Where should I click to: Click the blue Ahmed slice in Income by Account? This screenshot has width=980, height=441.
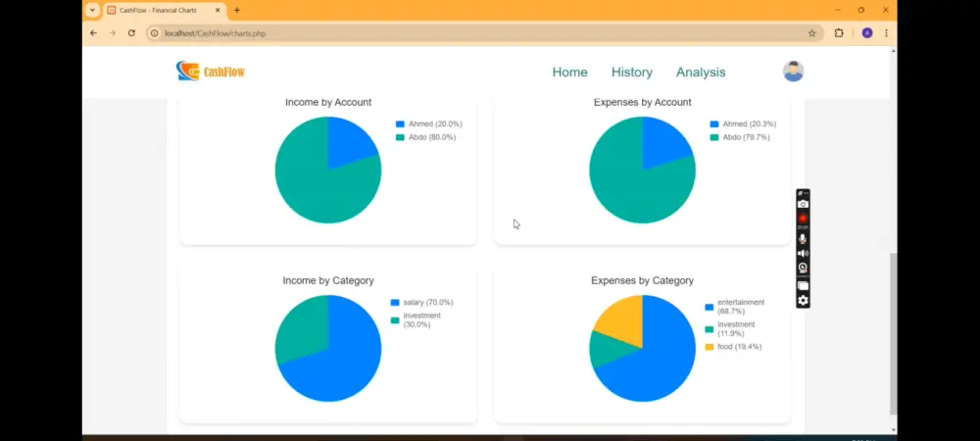(348, 142)
